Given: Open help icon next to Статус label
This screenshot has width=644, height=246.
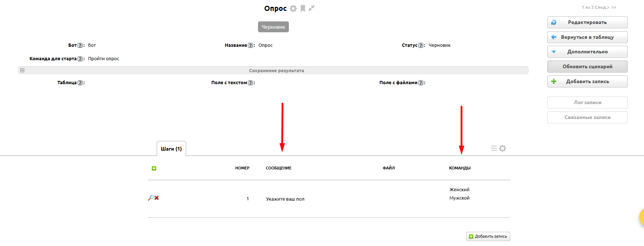Looking at the screenshot, I should tap(421, 45).
